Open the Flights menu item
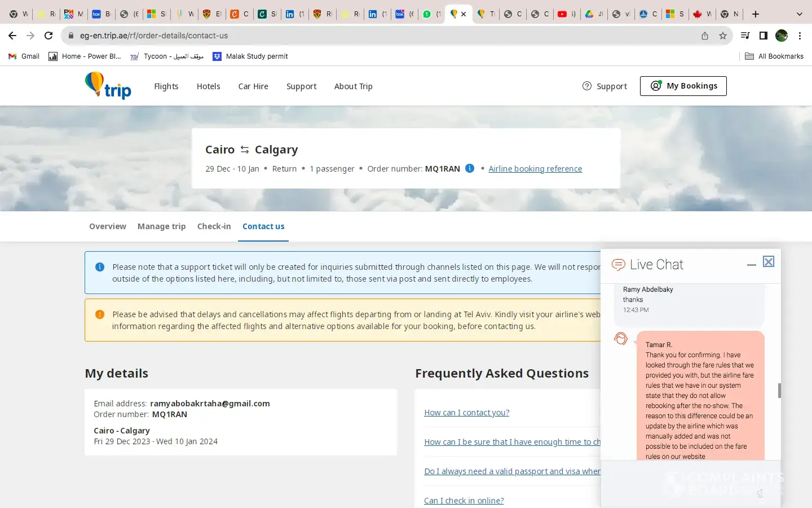 pyautogui.click(x=166, y=86)
